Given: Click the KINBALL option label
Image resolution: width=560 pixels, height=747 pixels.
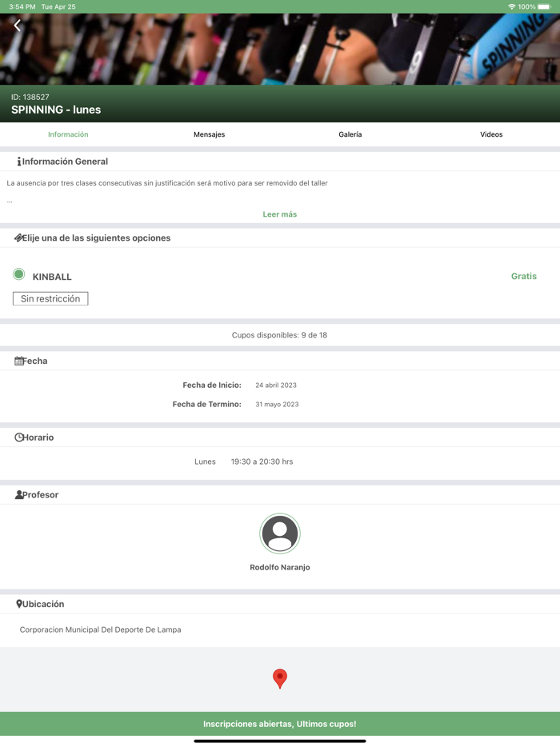Looking at the screenshot, I should [x=52, y=277].
